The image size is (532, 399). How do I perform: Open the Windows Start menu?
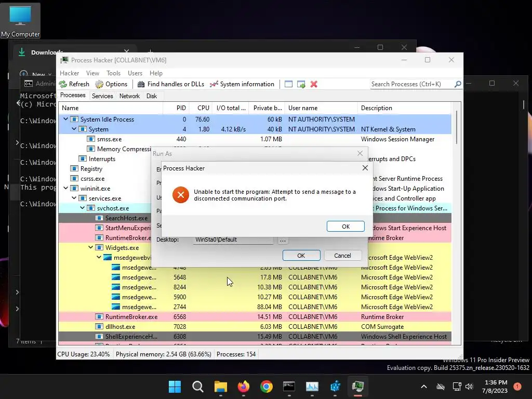click(x=175, y=387)
